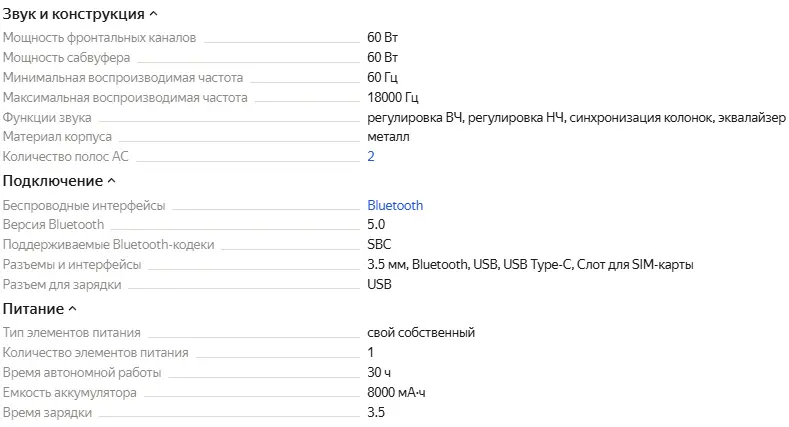Click the "Время зарядки" label

[x=48, y=412]
